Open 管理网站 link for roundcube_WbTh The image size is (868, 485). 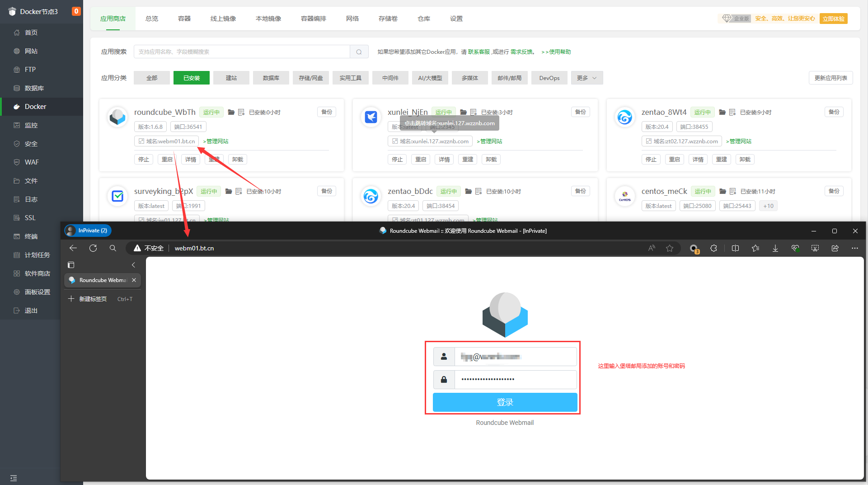click(216, 141)
